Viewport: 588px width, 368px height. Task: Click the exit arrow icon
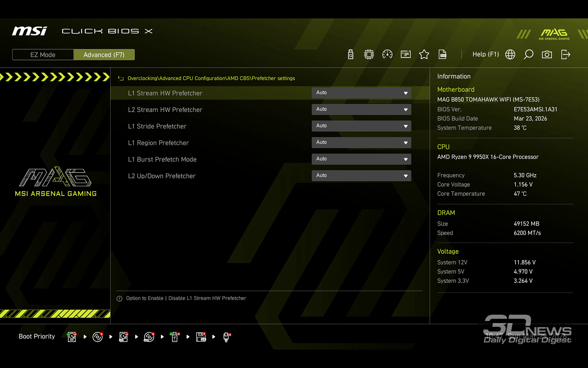pos(566,54)
